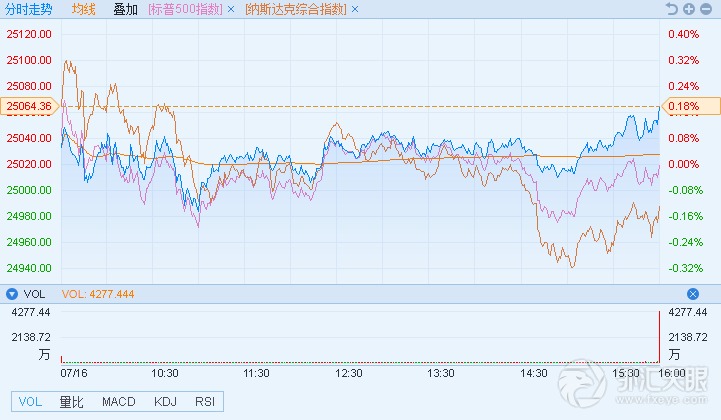721x420 pixels.
Task: Zoom out using the minus icon
Action: point(703,9)
